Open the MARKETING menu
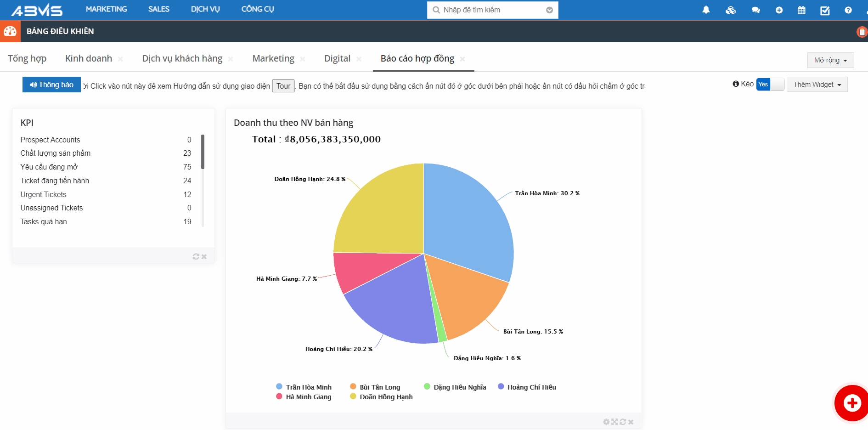Screen dimensions: 868x430 pyautogui.click(x=106, y=9)
